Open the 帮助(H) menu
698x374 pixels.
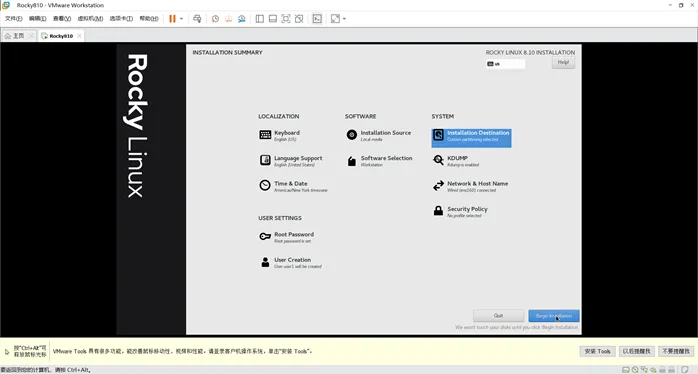point(149,19)
